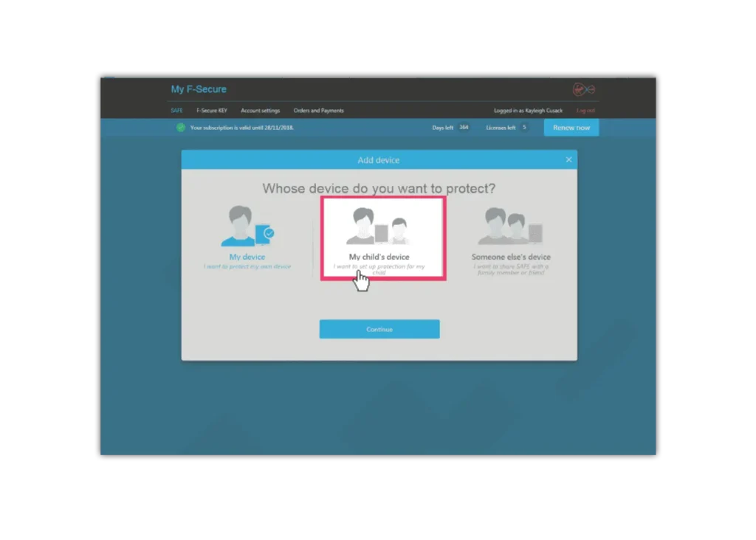Open the SAFE tab
756x540 pixels.
pos(176,111)
